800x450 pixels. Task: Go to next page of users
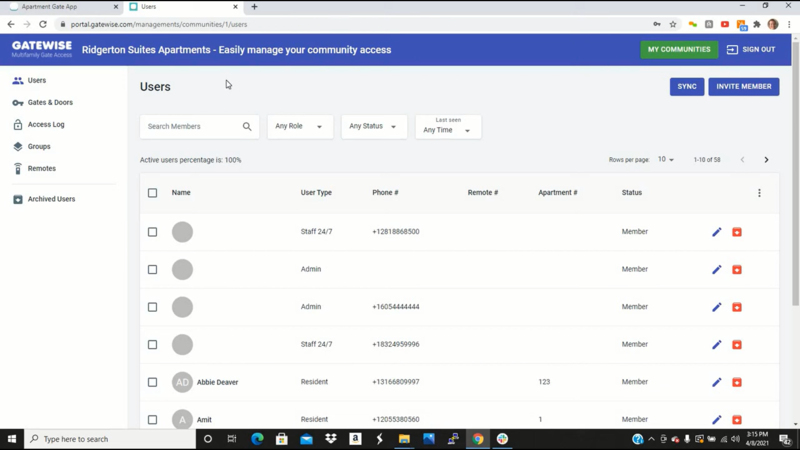coord(766,160)
